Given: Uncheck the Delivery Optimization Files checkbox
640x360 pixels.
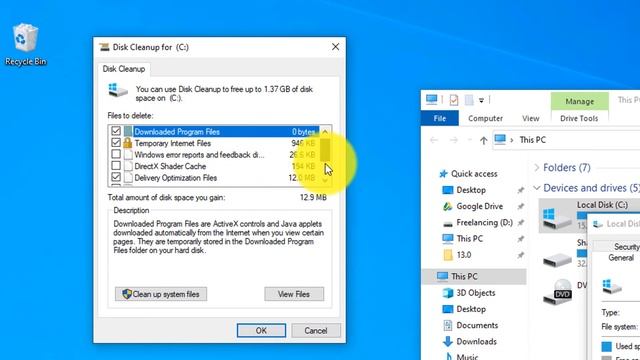Looking at the screenshot, I should [116, 177].
